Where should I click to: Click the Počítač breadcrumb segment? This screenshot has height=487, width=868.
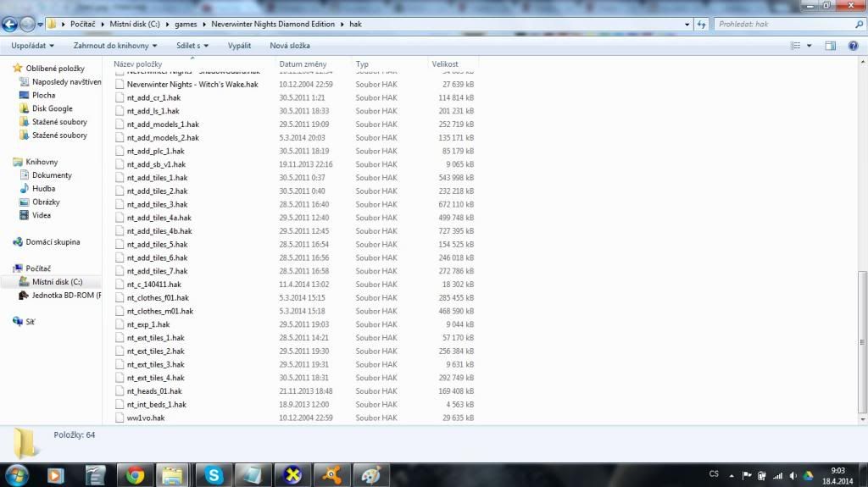click(82, 25)
